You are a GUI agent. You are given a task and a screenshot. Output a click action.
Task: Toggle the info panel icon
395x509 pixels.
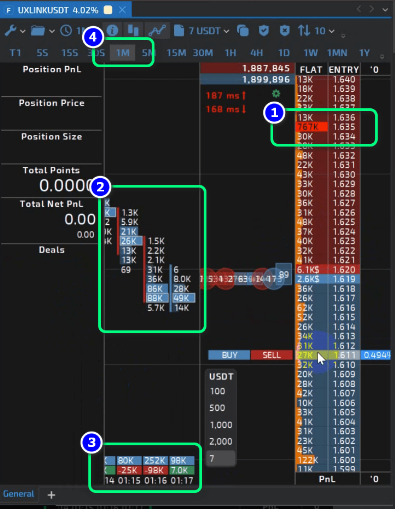113,31
